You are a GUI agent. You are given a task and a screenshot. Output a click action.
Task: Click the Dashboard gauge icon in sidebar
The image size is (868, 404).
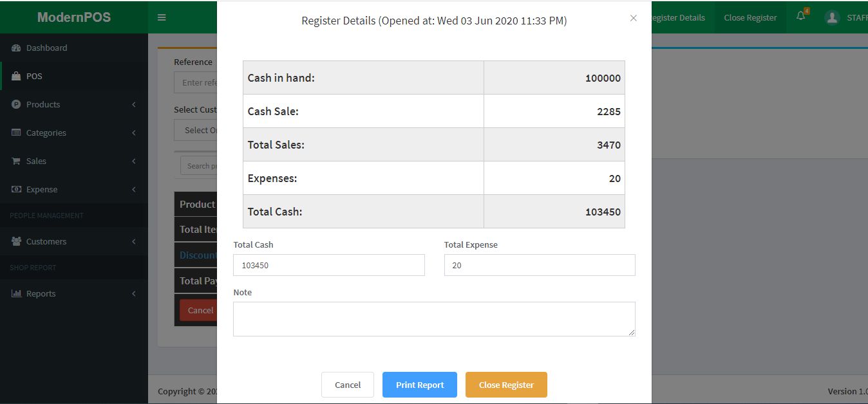click(x=16, y=48)
